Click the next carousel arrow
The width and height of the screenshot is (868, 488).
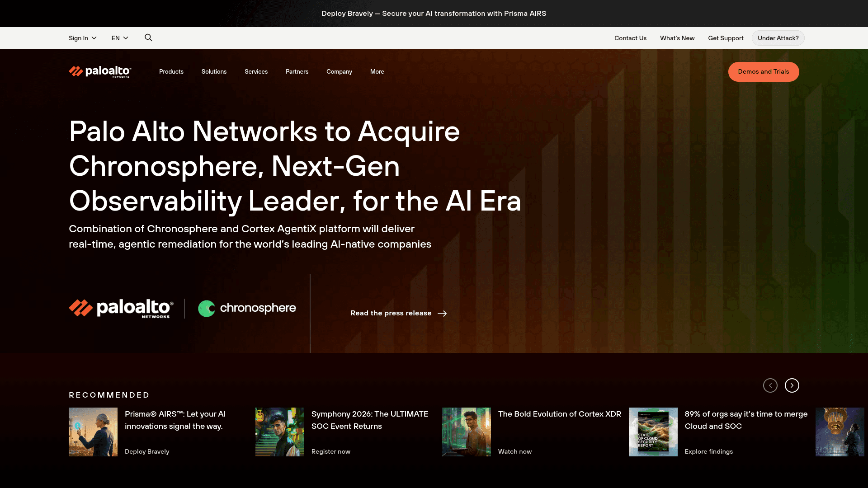click(792, 385)
